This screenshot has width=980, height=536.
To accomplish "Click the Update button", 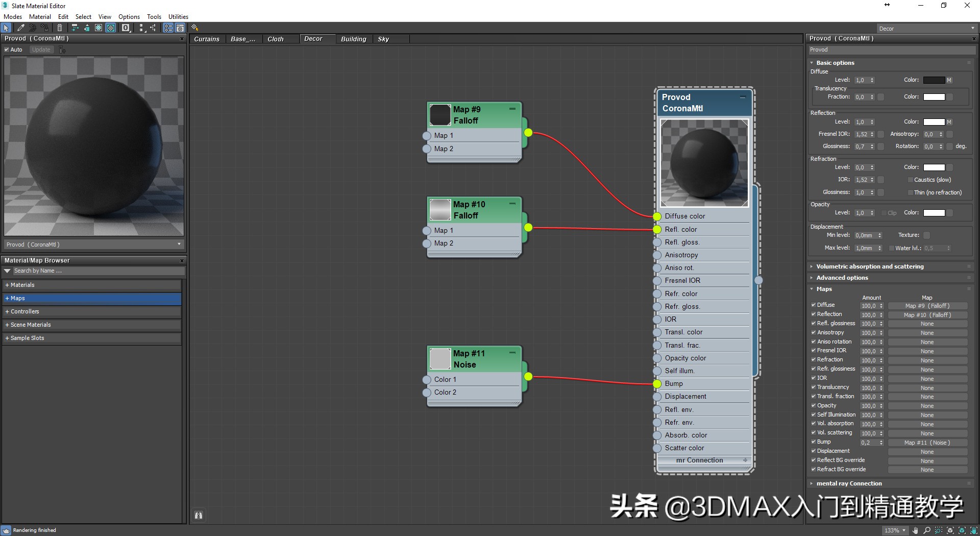I will [41, 50].
